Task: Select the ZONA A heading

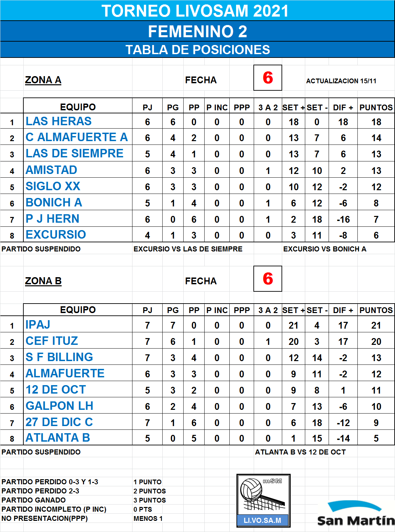Action: pyautogui.click(x=43, y=80)
